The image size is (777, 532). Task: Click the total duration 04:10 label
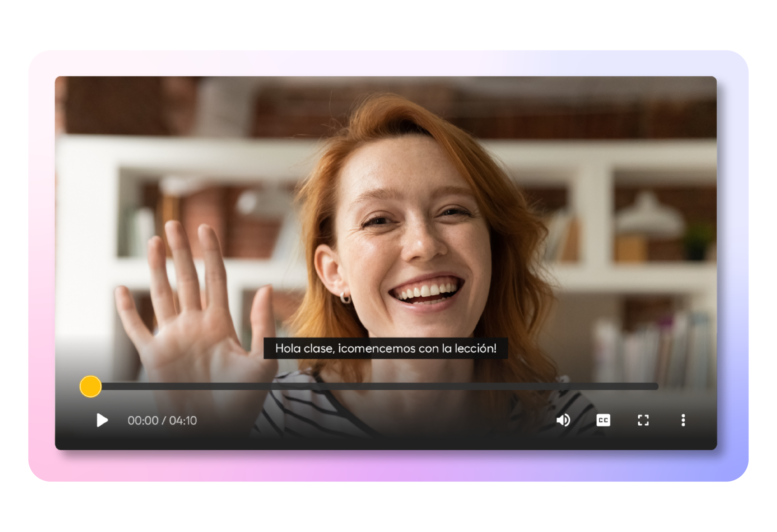click(x=183, y=420)
